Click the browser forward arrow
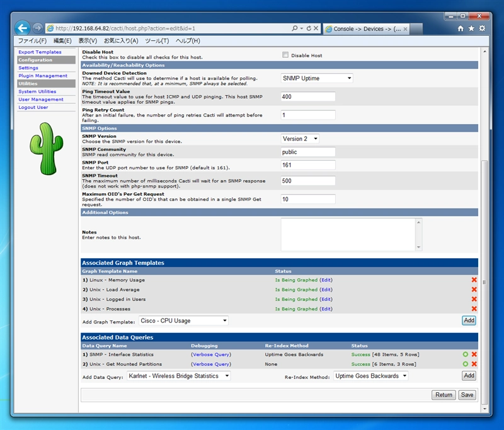This screenshot has width=504, height=430. coord(38,28)
